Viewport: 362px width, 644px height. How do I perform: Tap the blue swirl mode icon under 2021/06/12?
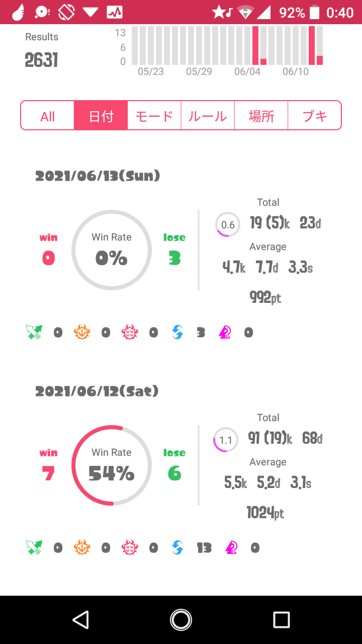pyautogui.click(x=177, y=547)
